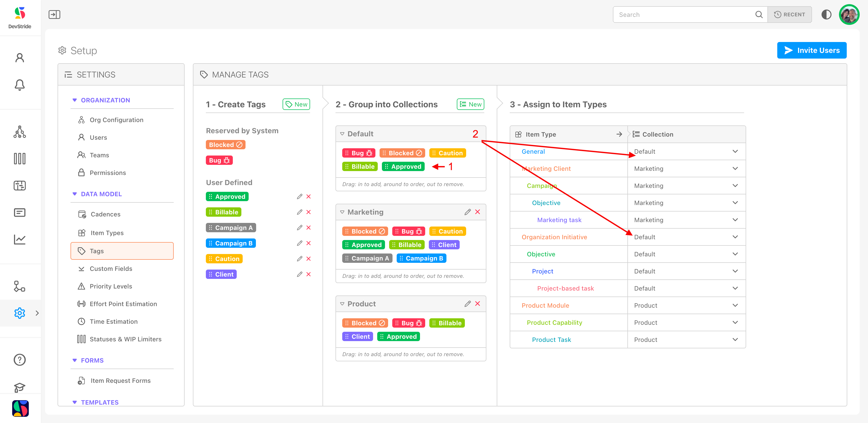Toggle the dark/light theme contrast icon

[826, 15]
